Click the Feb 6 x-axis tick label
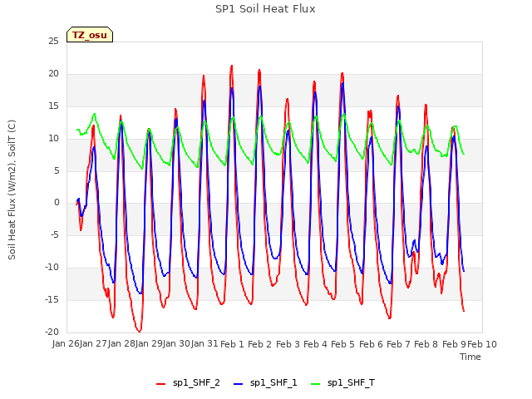 [371, 344]
